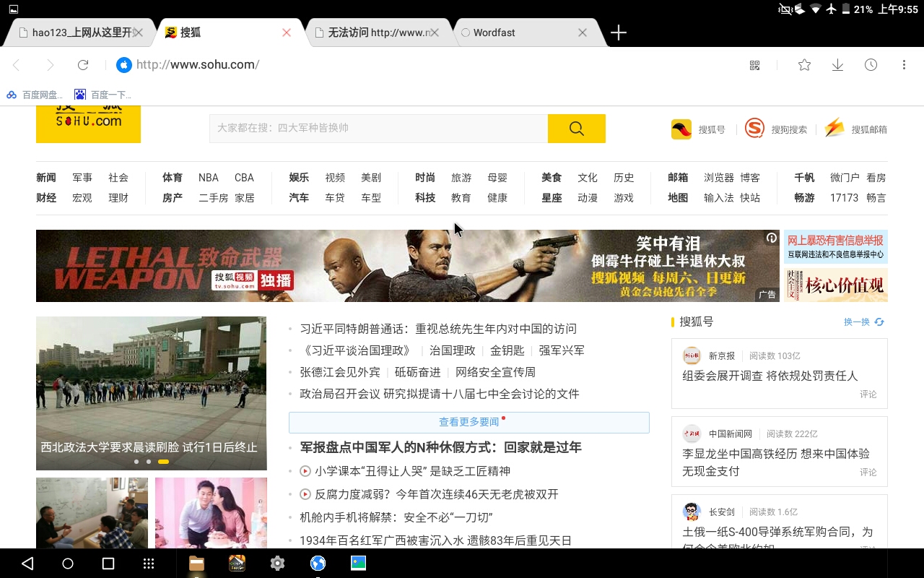Open the NBA category link
The height and width of the screenshot is (578, 924).
(209, 178)
